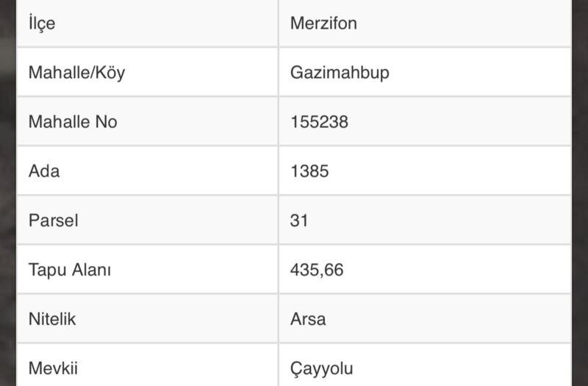Select the Çayyolu value cell
The image size is (588, 386).
click(x=424, y=368)
